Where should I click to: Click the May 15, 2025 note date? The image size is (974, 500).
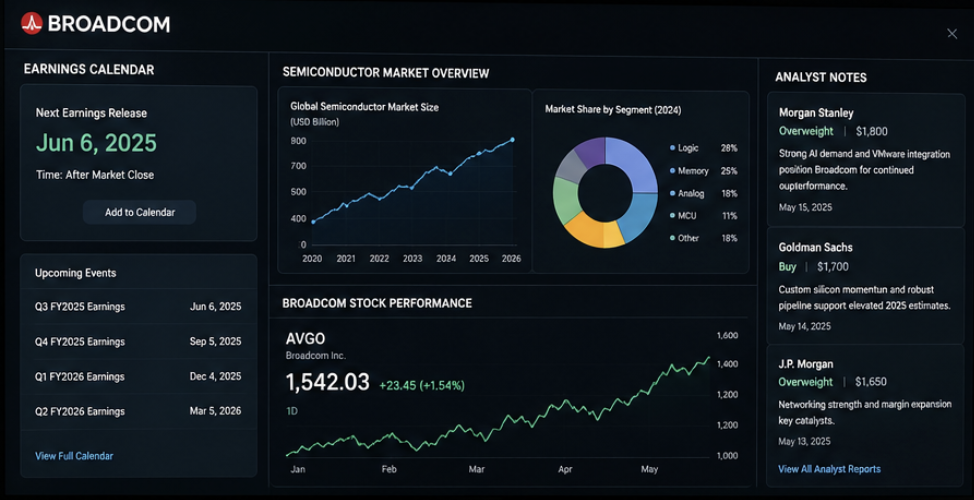805,207
